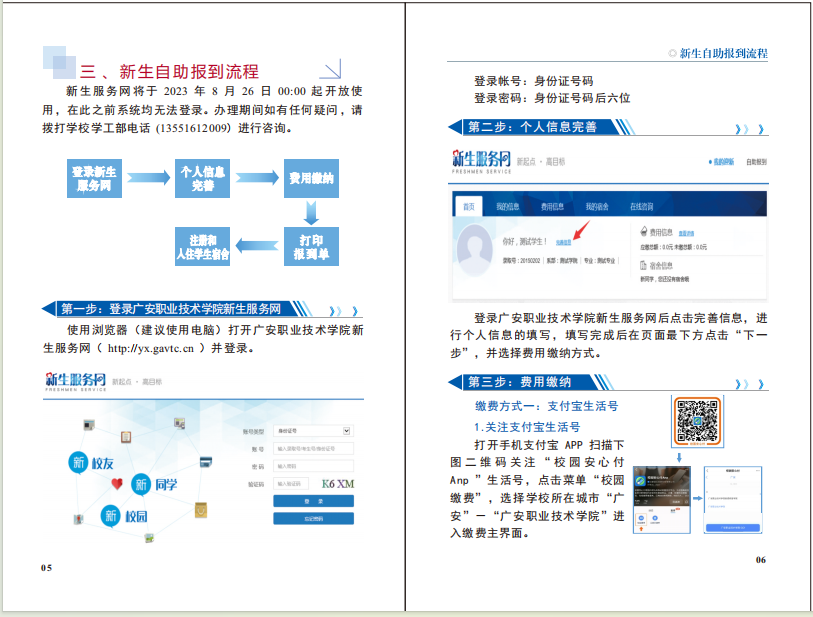Open the 费用信息 tab
813x617 pixels.
(552, 207)
